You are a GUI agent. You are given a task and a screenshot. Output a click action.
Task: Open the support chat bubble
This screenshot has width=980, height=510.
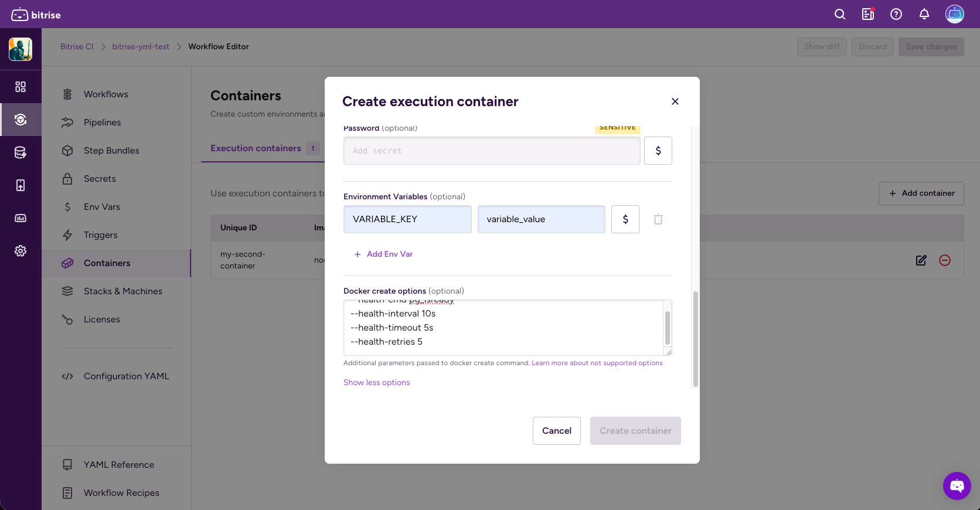coord(957,486)
